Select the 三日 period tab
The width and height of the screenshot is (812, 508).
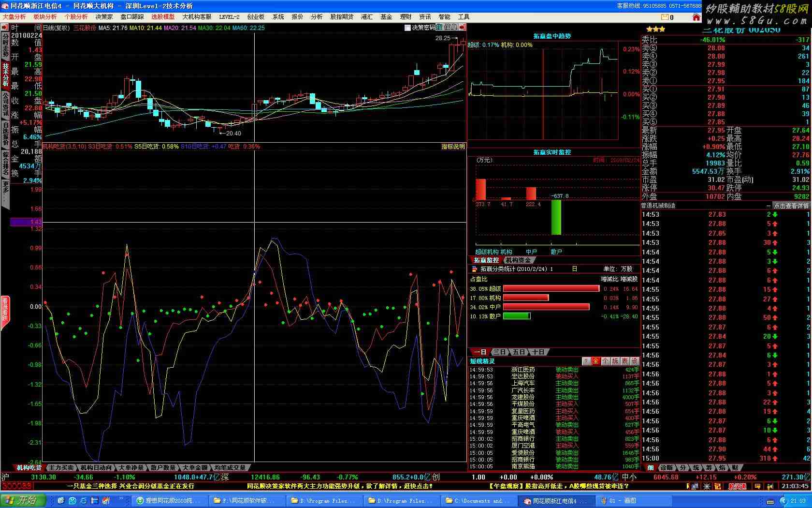coord(500,352)
